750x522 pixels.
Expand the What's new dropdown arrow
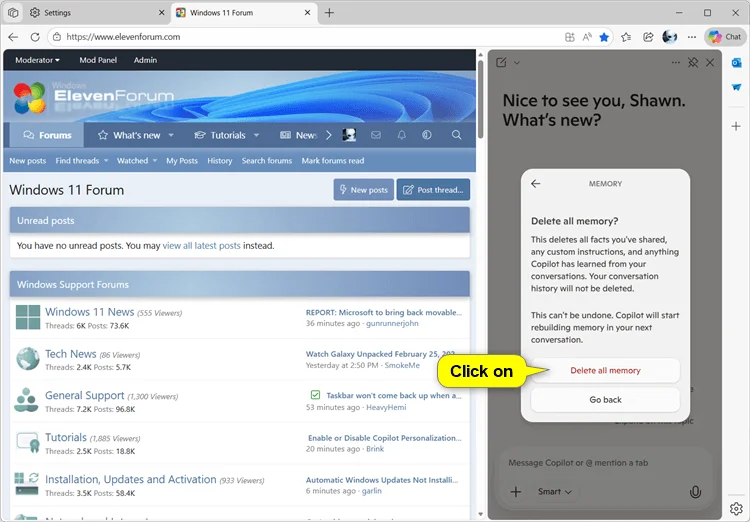tap(171, 135)
